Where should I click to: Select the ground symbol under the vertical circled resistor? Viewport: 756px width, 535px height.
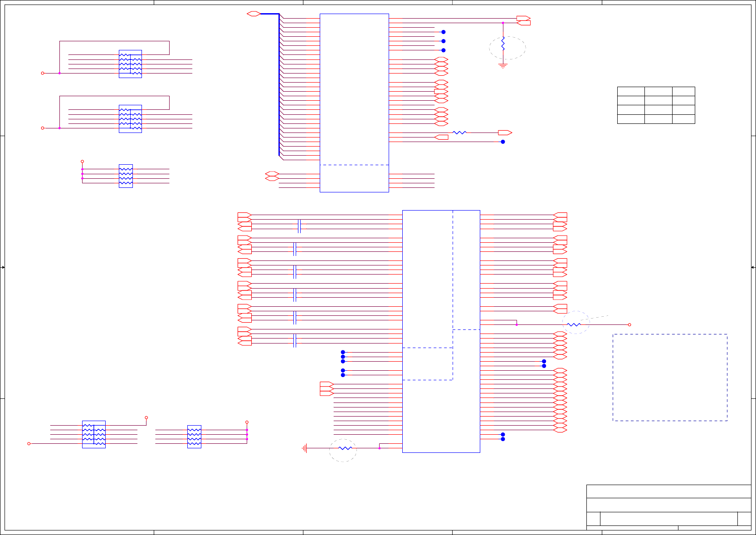click(503, 66)
